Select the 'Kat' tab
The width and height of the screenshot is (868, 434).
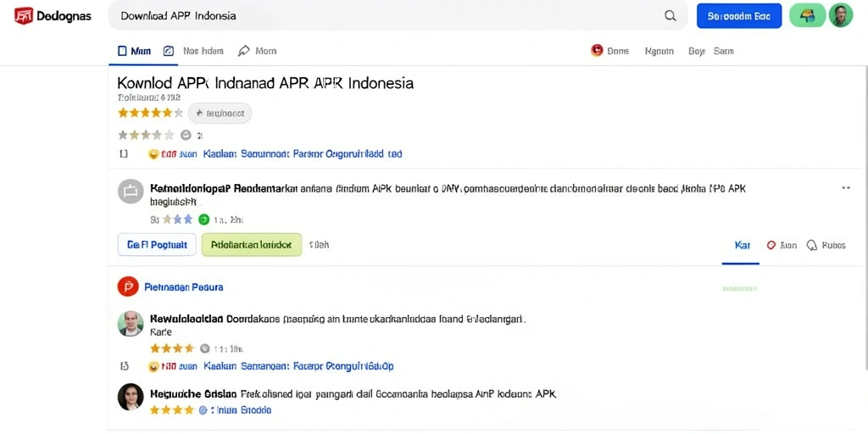click(742, 245)
